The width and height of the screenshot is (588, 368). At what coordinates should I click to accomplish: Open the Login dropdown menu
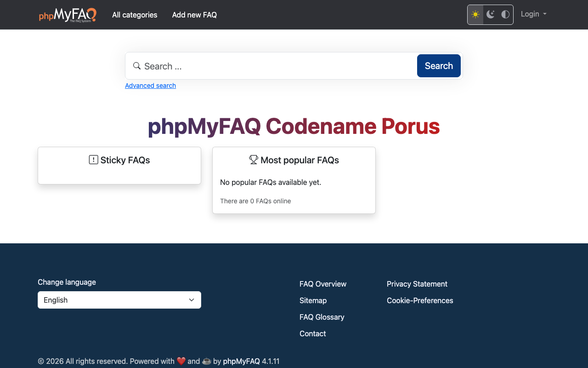click(534, 14)
